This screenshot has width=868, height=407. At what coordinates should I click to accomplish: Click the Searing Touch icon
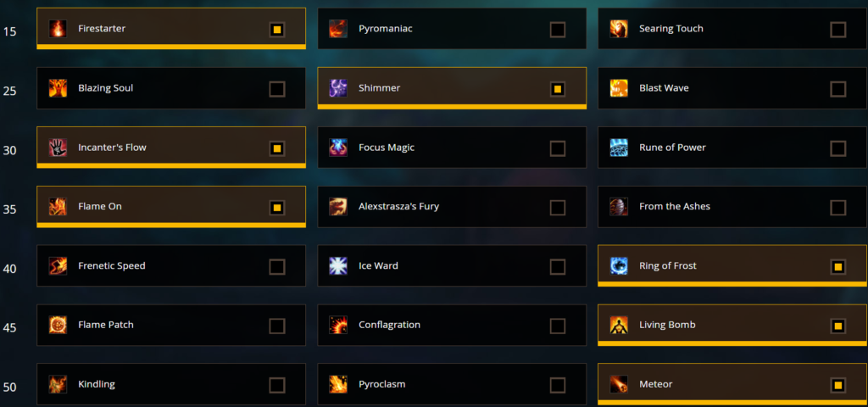pyautogui.click(x=619, y=29)
